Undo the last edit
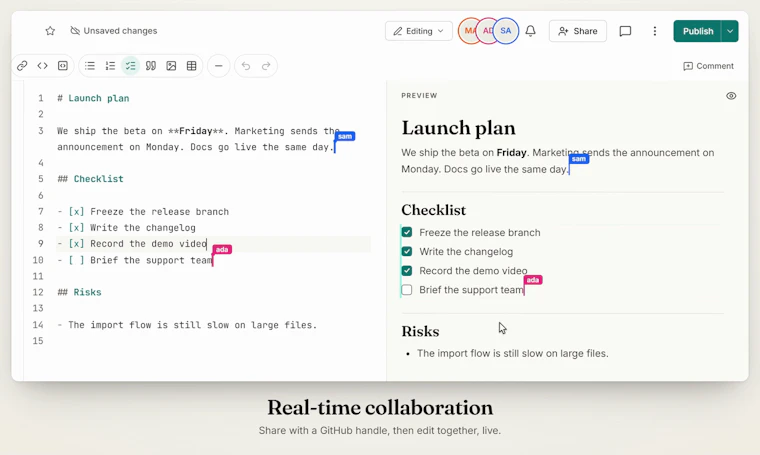The image size is (760, 455). [246, 66]
